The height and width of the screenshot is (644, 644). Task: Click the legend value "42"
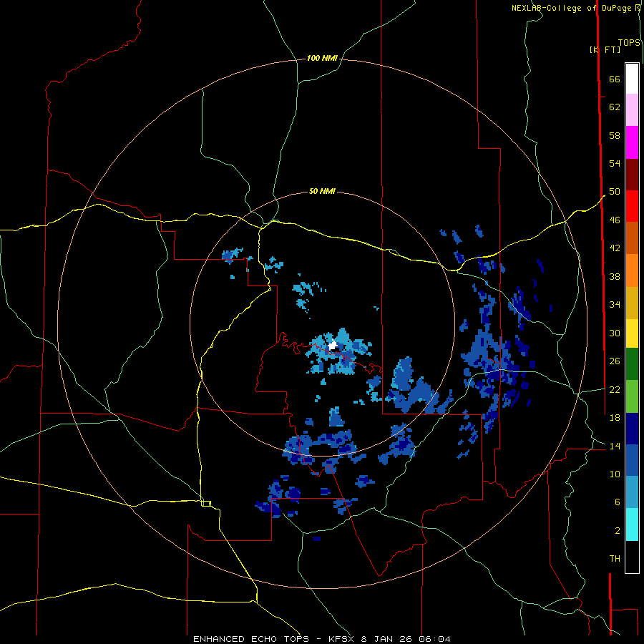click(615, 248)
